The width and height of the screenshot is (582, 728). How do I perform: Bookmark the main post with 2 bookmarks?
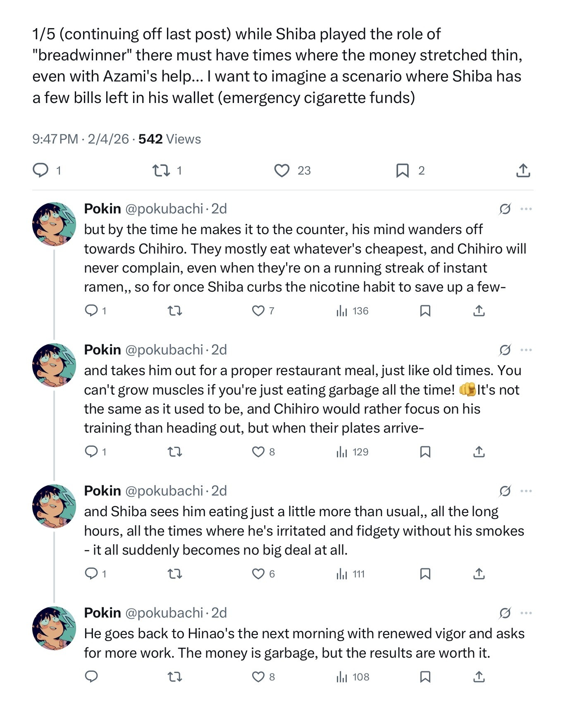pyautogui.click(x=402, y=170)
